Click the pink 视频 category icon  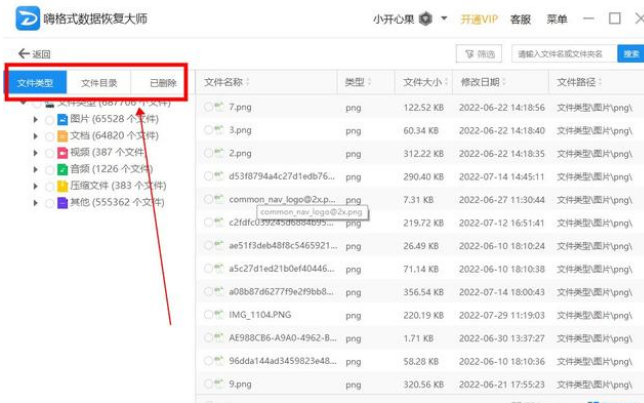[62, 153]
